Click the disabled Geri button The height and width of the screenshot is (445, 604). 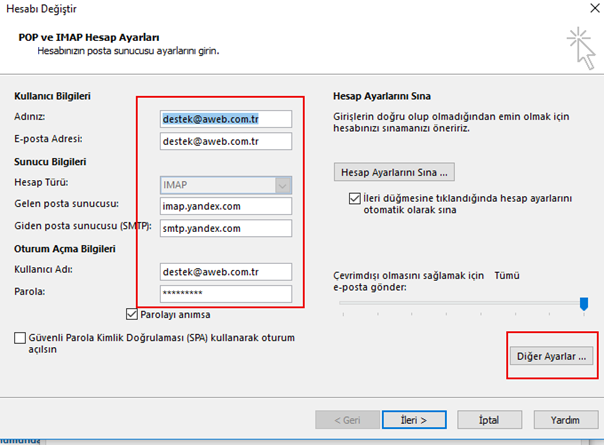(347, 420)
